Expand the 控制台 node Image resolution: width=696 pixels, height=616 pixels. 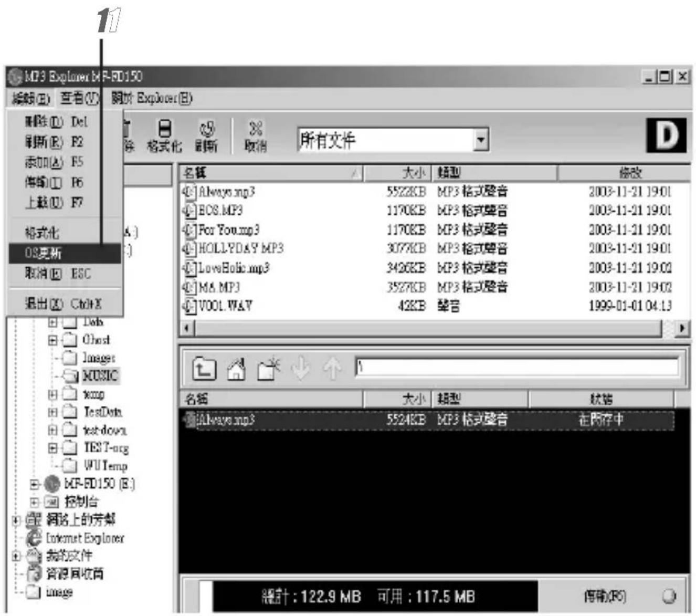click(35, 502)
